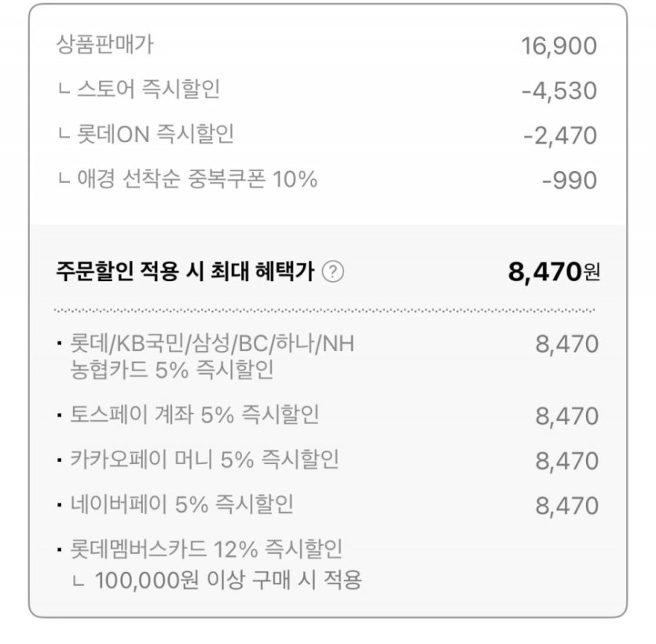Screen dimensions: 656x644
Task: Click the help icon beside 최대 혜택가
Action: 334,272
